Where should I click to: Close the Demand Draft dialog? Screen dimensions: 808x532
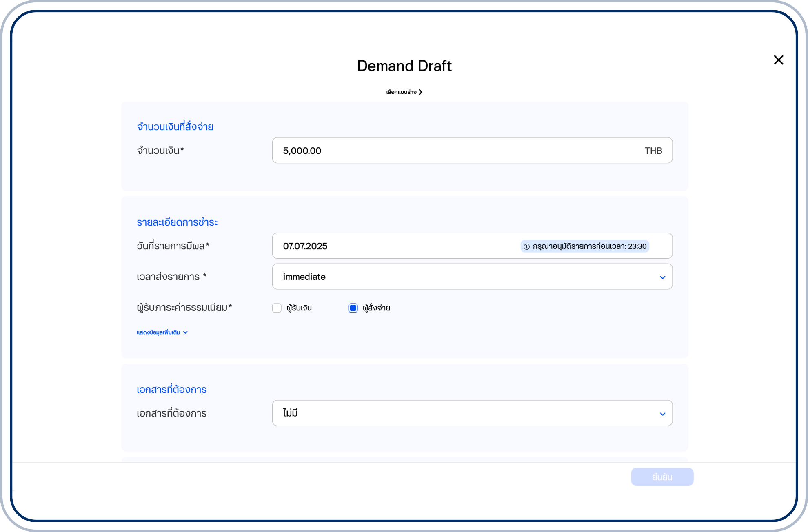[x=778, y=60]
